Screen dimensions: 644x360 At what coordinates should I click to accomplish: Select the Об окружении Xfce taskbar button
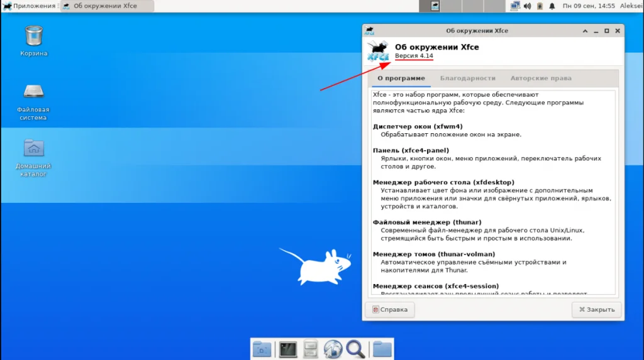pyautogui.click(x=107, y=6)
